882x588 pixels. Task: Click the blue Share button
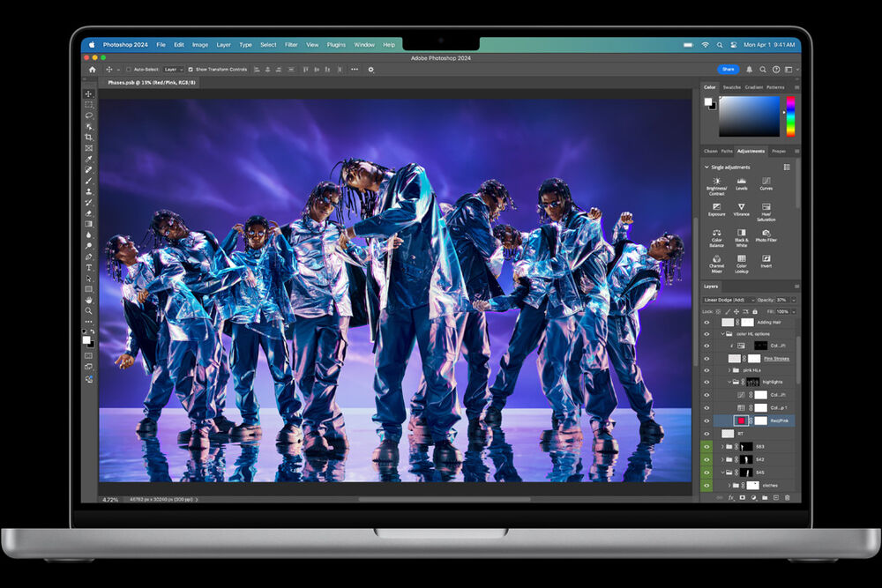[728, 69]
